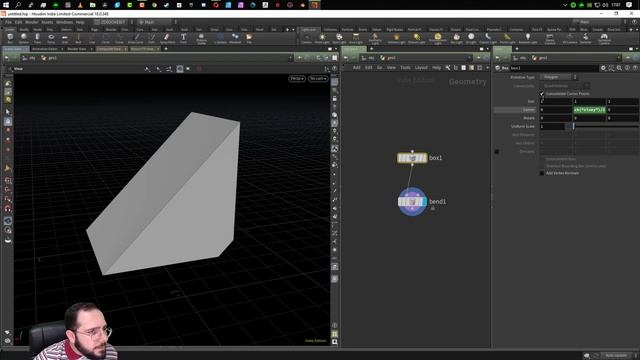This screenshot has width=640, height=360.
Task: Edit the Uniform Scale value field
Action: pyautogui.click(x=552, y=127)
